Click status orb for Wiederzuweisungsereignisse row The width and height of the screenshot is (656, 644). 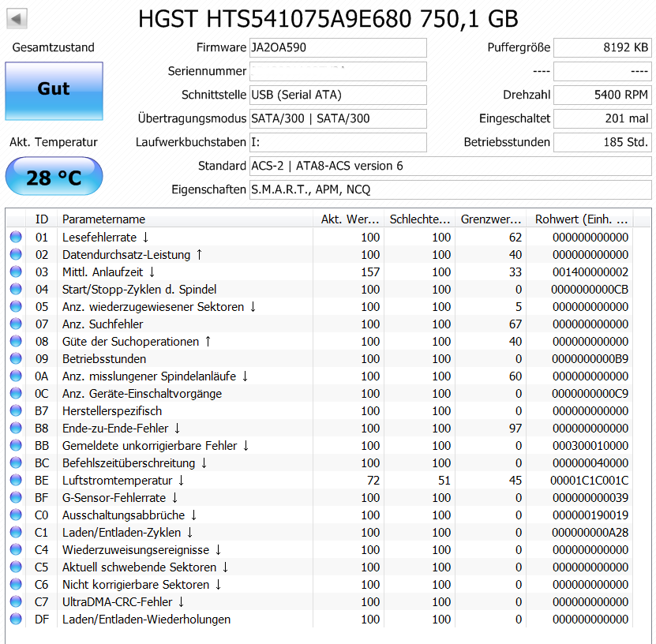point(16,549)
